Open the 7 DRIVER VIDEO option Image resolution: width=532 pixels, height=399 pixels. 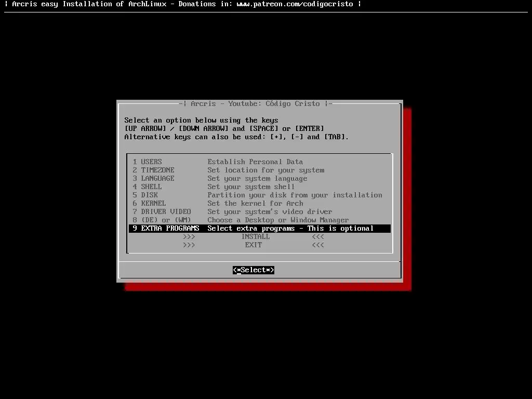pos(260,212)
